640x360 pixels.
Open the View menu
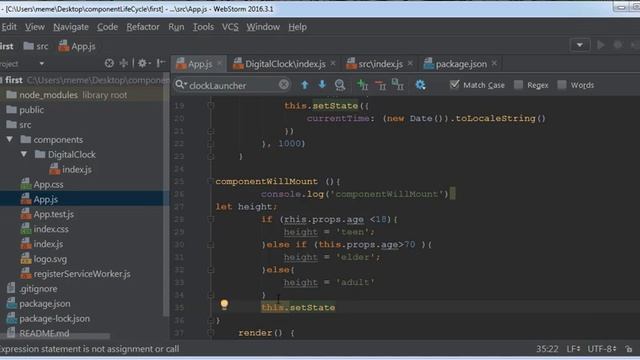[35, 27]
